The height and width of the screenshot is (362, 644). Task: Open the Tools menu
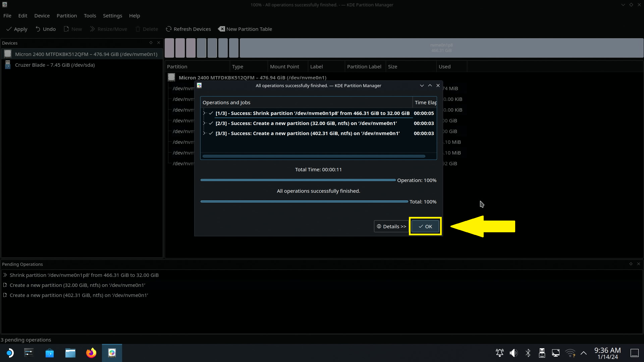90,16
